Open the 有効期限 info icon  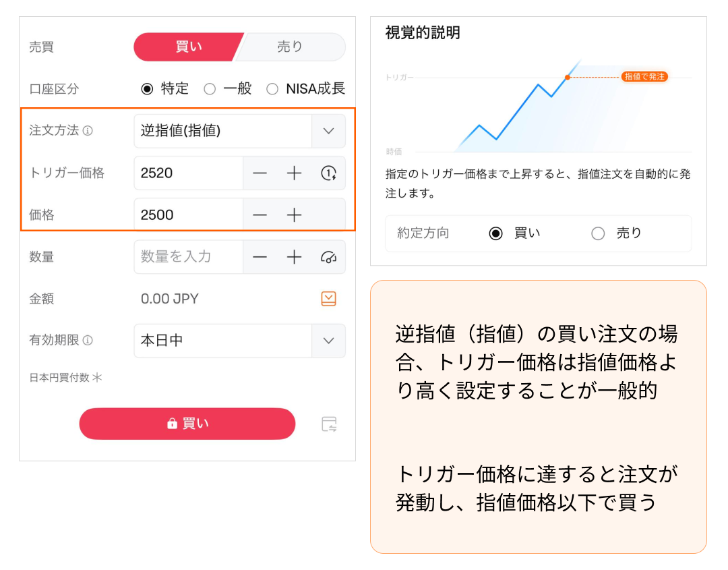point(88,341)
